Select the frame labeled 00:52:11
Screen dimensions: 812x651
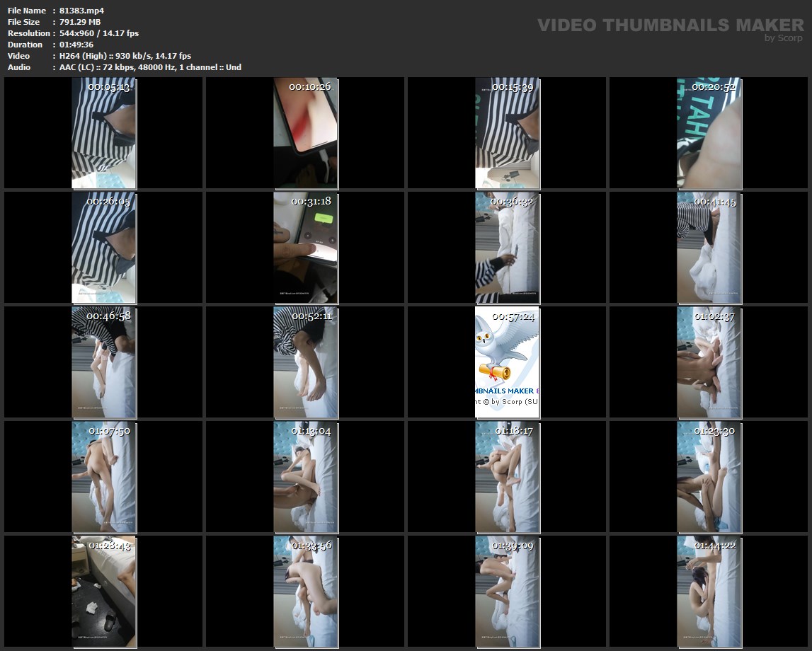(305, 362)
